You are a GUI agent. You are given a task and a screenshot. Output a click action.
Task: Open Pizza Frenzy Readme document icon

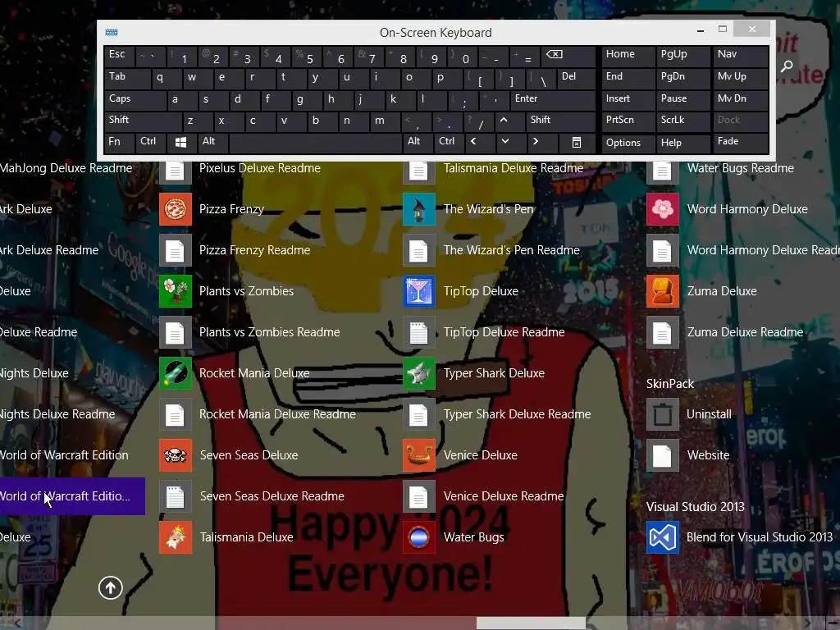pyautogui.click(x=176, y=250)
